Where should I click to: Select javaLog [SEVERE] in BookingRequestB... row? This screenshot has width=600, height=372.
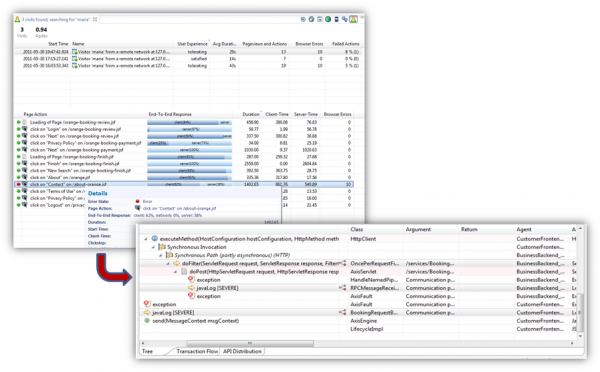tap(173, 313)
